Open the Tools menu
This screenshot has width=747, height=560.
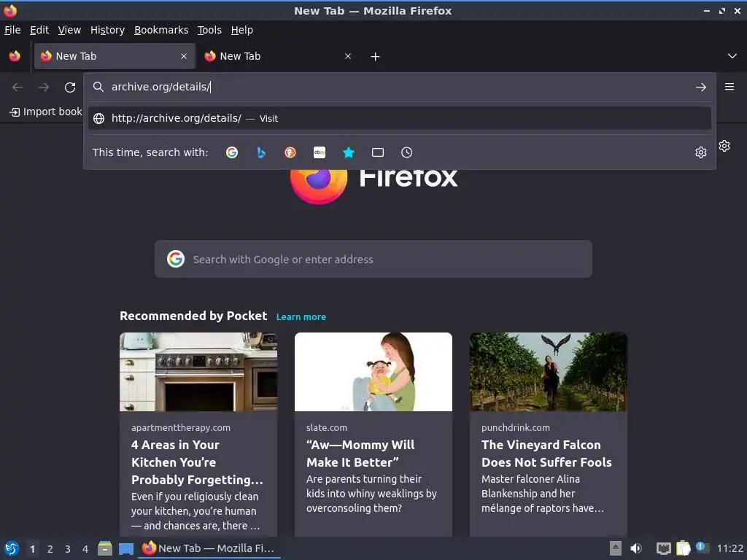(x=209, y=30)
